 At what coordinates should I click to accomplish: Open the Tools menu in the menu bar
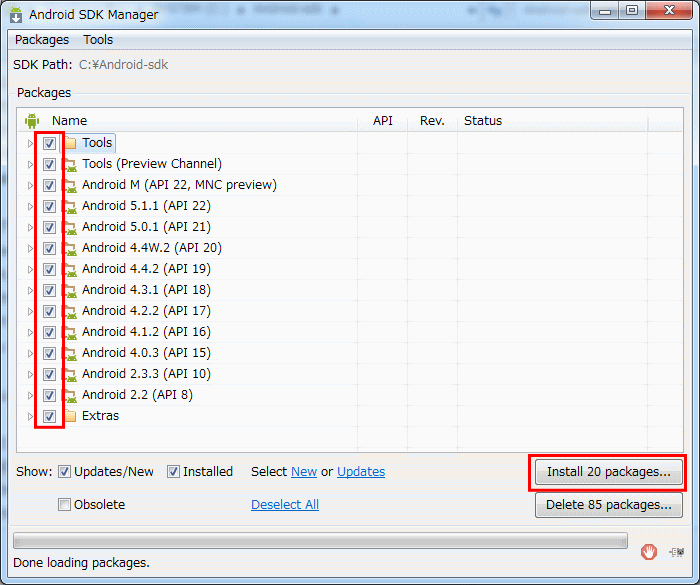point(98,40)
